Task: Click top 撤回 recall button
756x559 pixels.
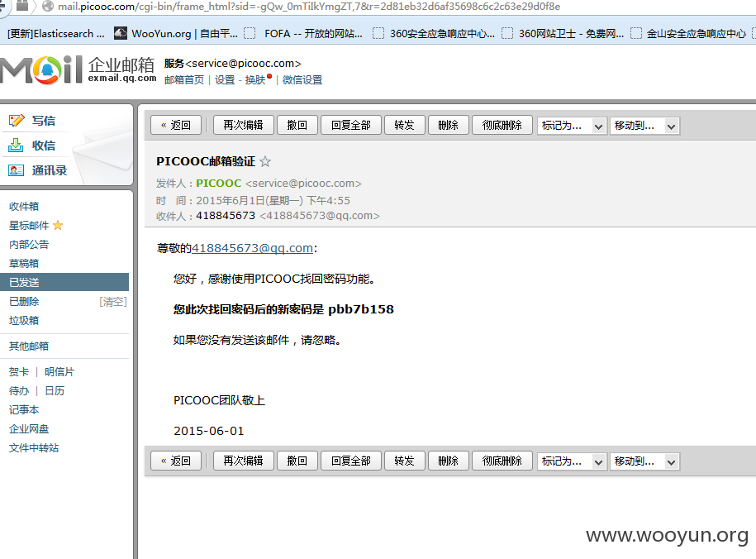Action: [x=297, y=125]
